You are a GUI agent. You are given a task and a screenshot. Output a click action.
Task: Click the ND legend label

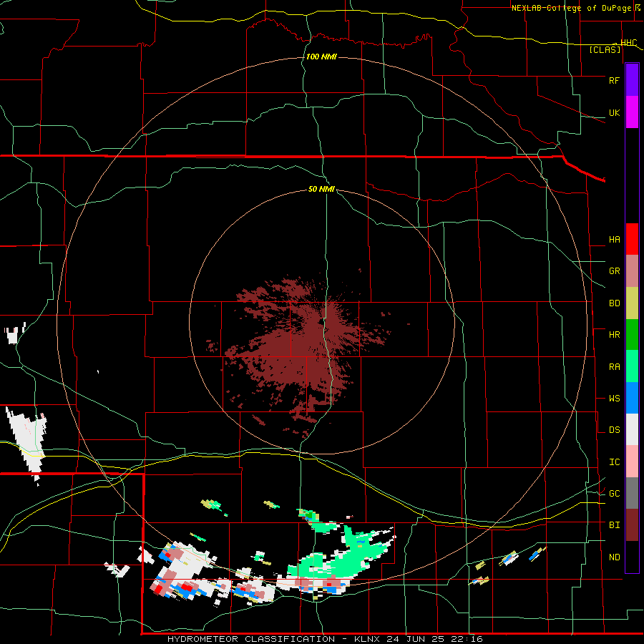pyautogui.click(x=614, y=557)
